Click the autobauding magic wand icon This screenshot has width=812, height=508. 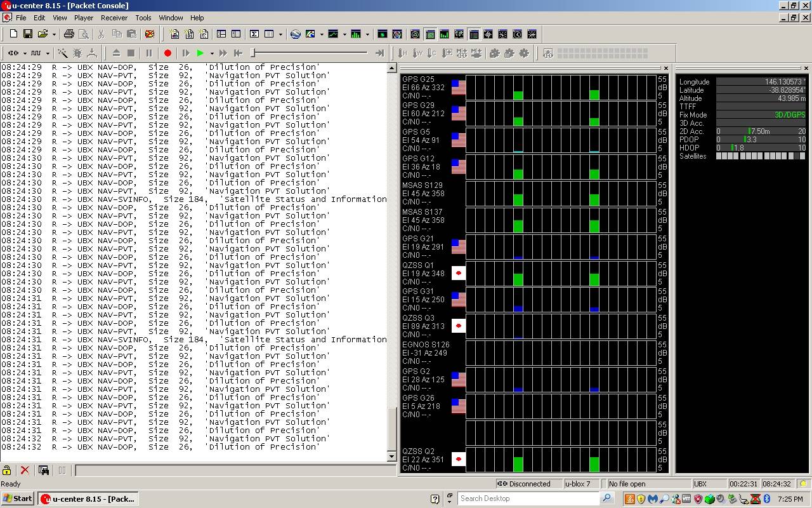pyautogui.click(x=63, y=53)
